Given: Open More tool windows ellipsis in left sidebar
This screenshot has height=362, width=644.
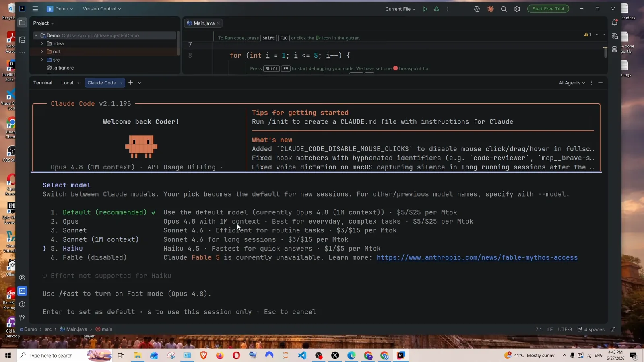Looking at the screenshot, I should 22,53.
